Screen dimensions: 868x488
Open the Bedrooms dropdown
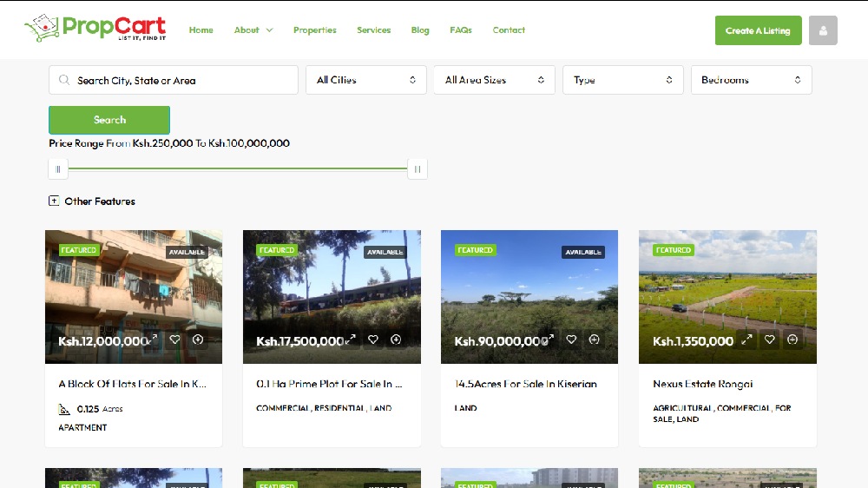pyautogui.click(x=751, y=80)
